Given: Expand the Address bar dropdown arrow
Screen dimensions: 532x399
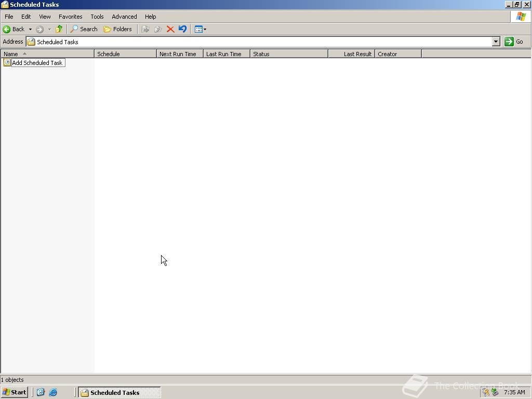Looking at the screenshot, I should click(x=496, y=42).
